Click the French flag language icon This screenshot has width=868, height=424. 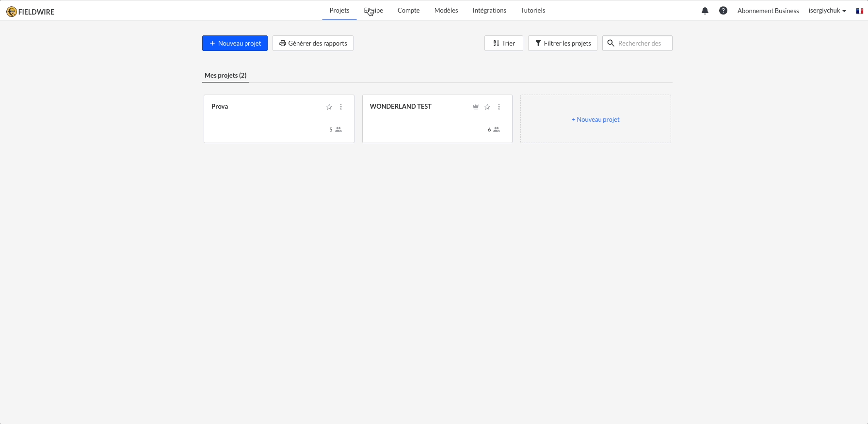point(859,11)
